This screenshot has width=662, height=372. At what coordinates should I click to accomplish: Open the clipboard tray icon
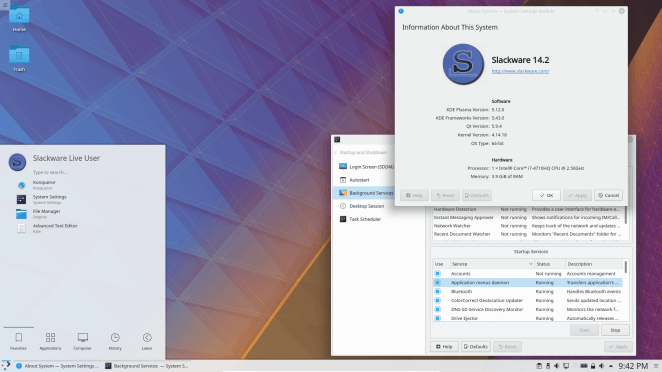pyautogui.click(x=539, y=366)
